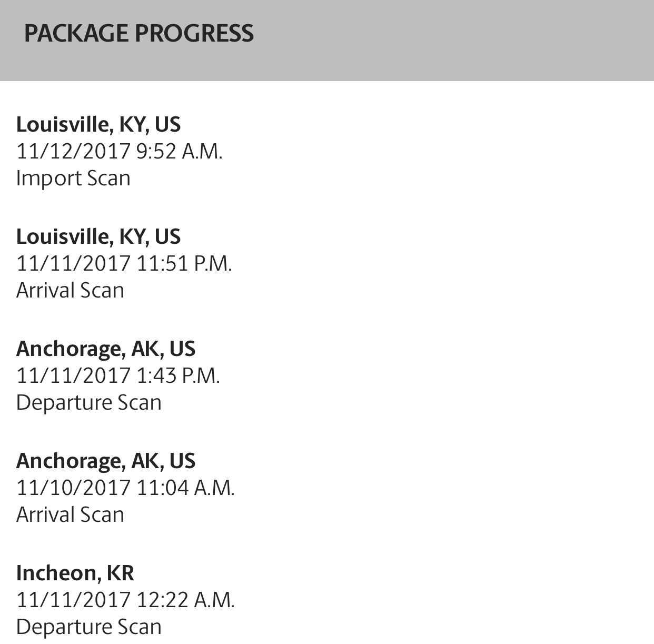
Task: Click the date beside 11:51 P.M.
Action: pyautogui.click(x=73, y=263)
